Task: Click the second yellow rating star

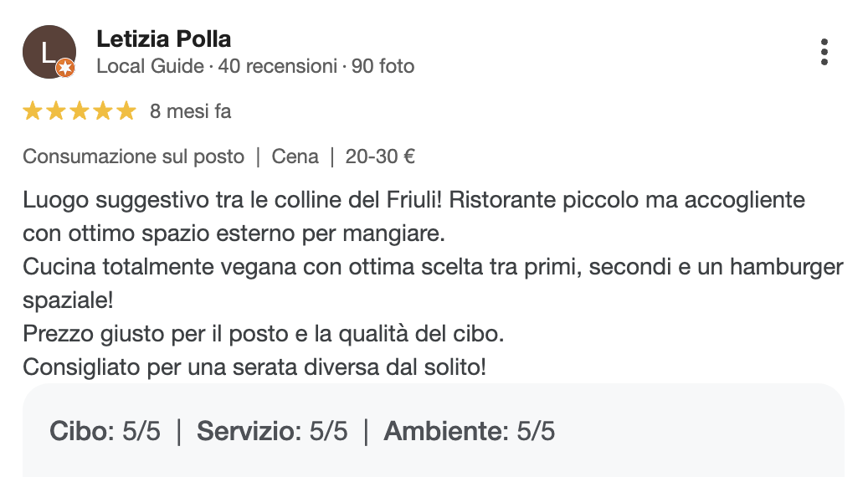Action: click(x=56, y=111)
